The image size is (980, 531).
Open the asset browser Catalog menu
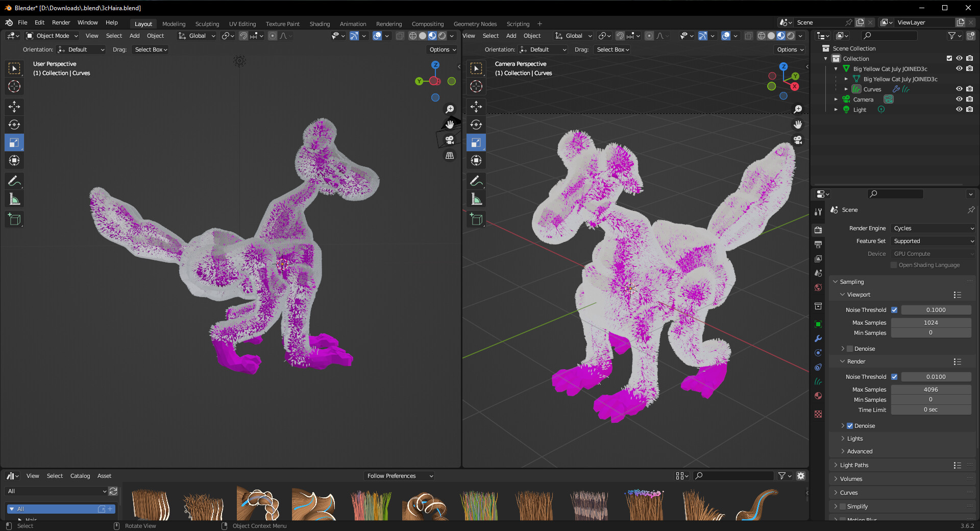click(x=80, y=476)
